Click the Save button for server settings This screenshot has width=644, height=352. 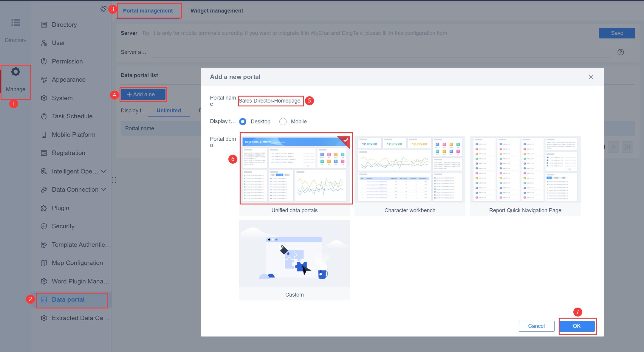(617, 33)
